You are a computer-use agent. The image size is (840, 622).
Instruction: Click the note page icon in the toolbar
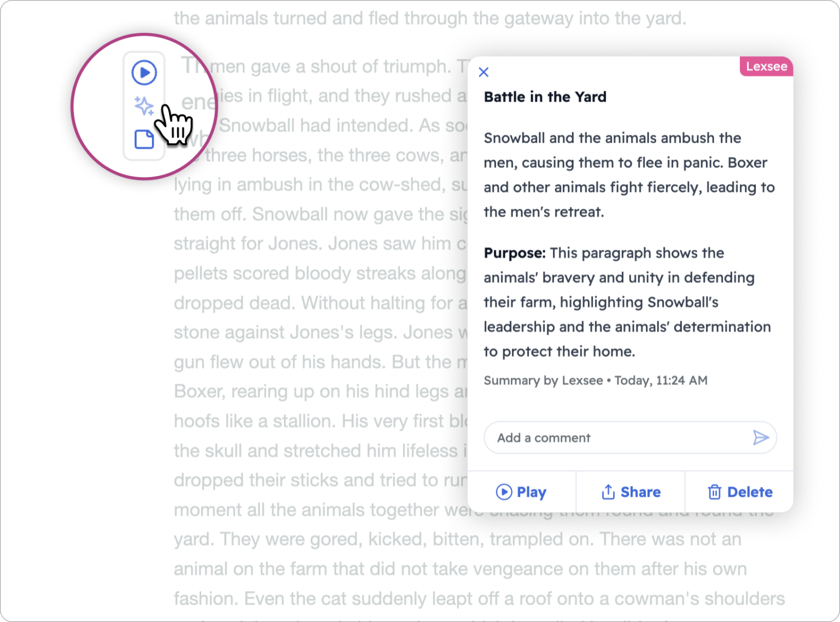(144, 139)
